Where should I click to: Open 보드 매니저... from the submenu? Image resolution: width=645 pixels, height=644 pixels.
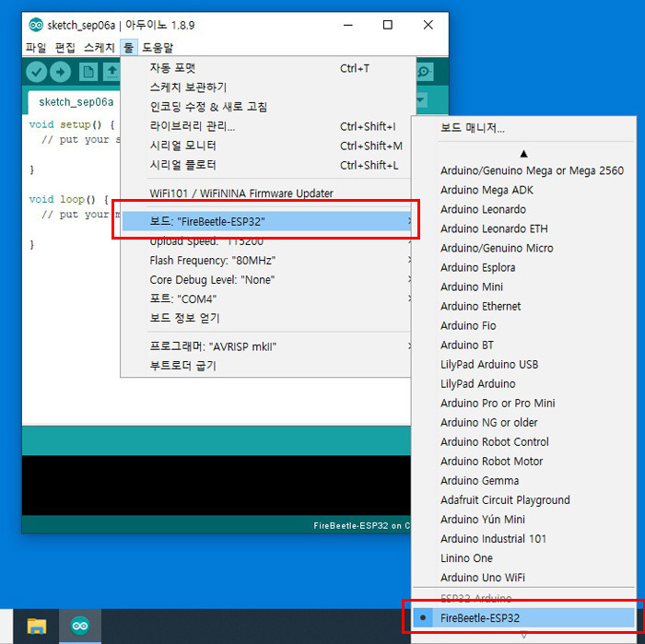[523, 128]
